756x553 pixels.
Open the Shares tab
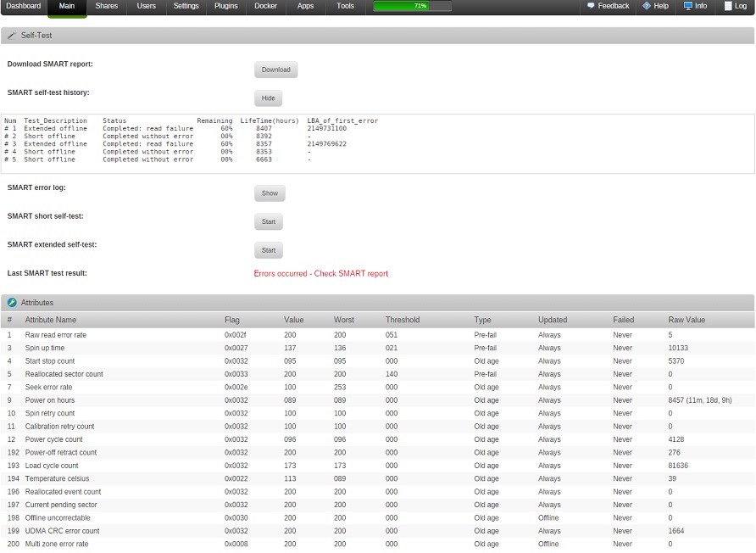[x=107, y=6]
